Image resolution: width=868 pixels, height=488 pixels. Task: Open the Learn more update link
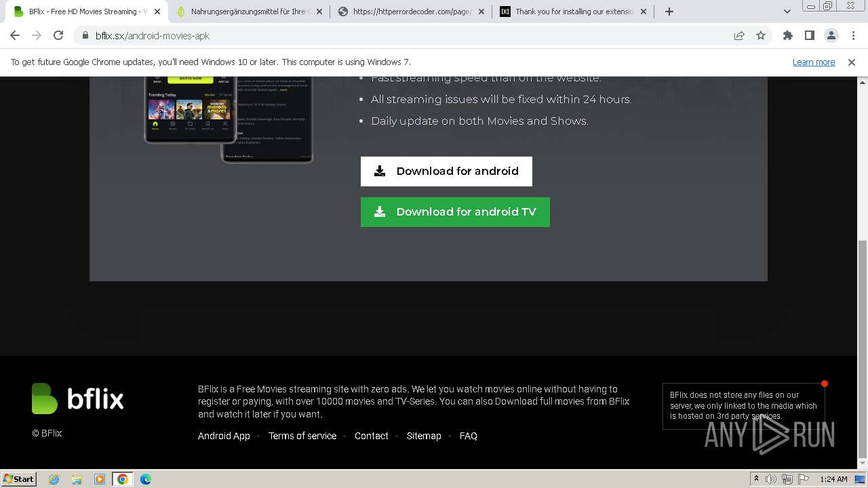coord(814,62)
